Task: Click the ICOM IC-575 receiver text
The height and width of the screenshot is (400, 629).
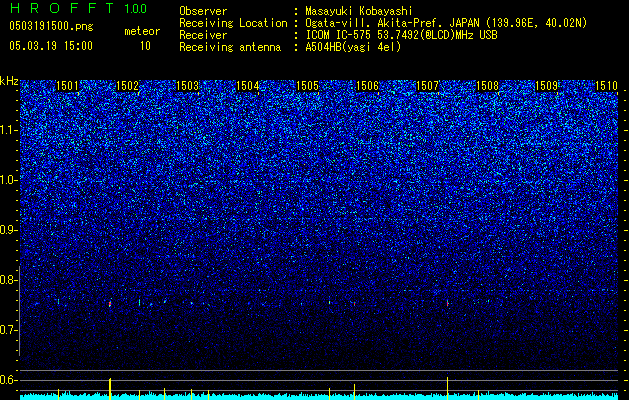Action: (401, 35)
